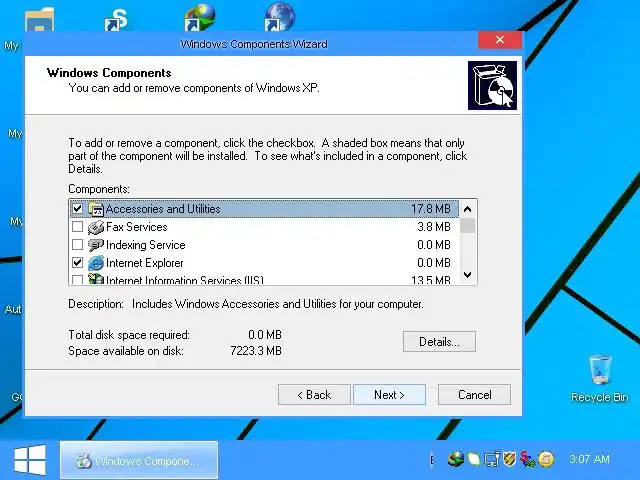Click the red S tray icon
640x480 pixels.
coord(527,460)
